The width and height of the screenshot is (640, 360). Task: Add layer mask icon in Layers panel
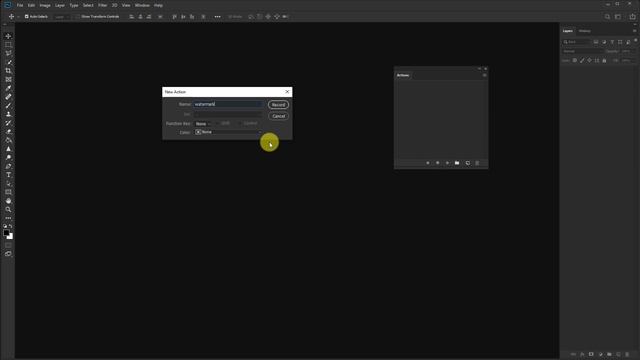click(x=591, y=354)
